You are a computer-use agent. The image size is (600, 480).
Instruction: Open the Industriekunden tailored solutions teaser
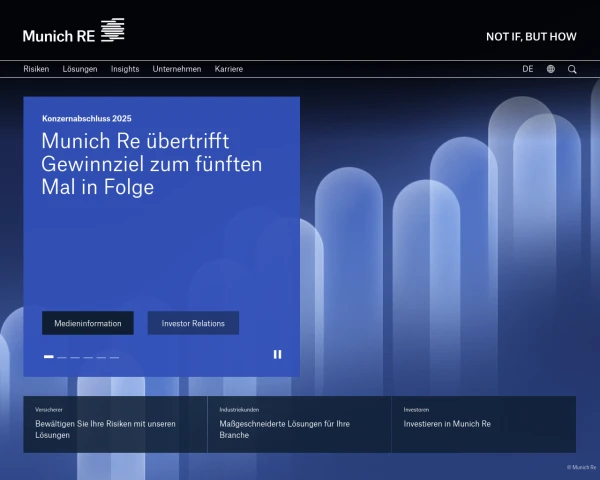[x=299, y=424]
